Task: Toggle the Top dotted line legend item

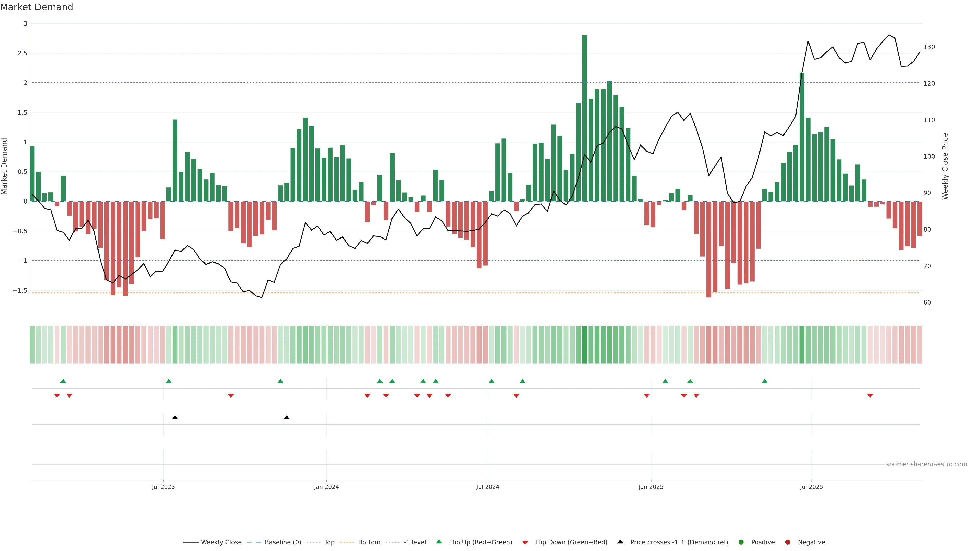Action: pyautogui.click(x=329, y=542)
